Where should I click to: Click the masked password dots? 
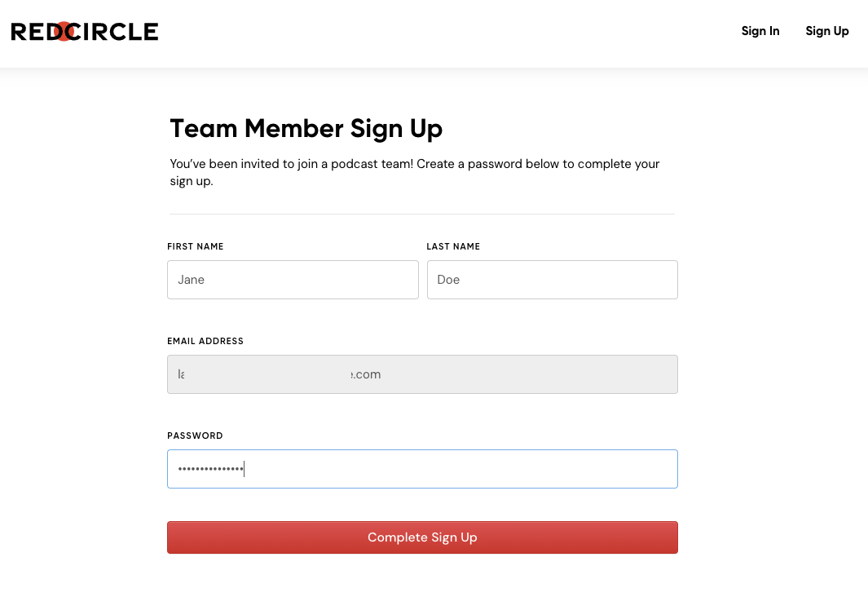210,469
